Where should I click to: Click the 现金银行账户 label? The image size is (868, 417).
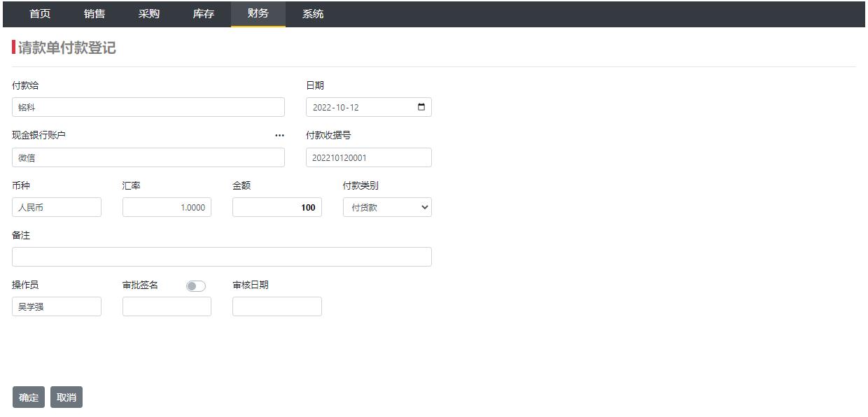(x=39, y=135)
